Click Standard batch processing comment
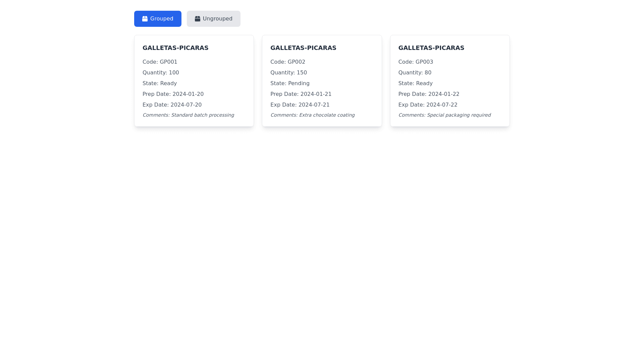 tap(188, 115)
